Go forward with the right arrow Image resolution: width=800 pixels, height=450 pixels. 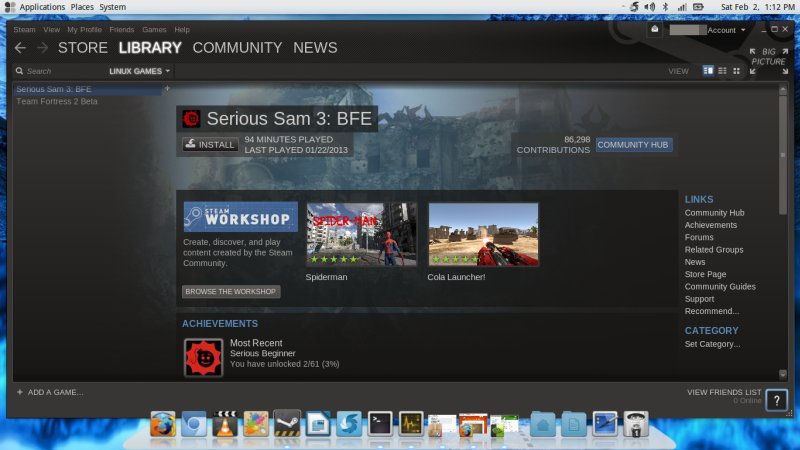43,48
